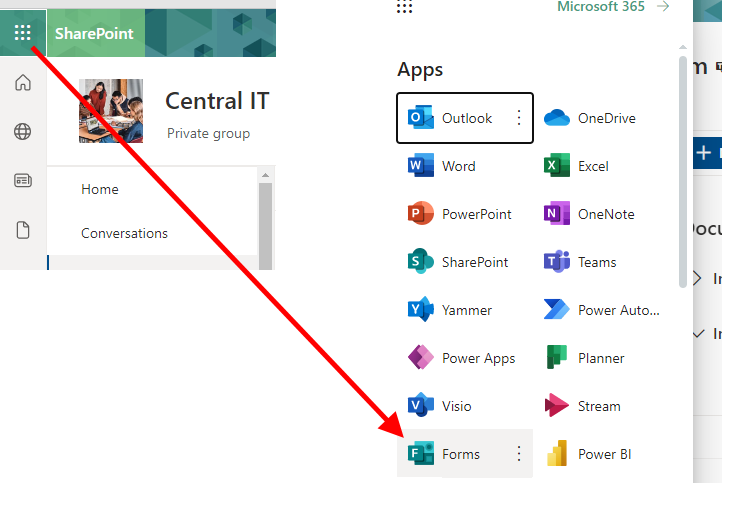
Task: Click the Apps panel scroll up arrow
Action: click(683, 47)
